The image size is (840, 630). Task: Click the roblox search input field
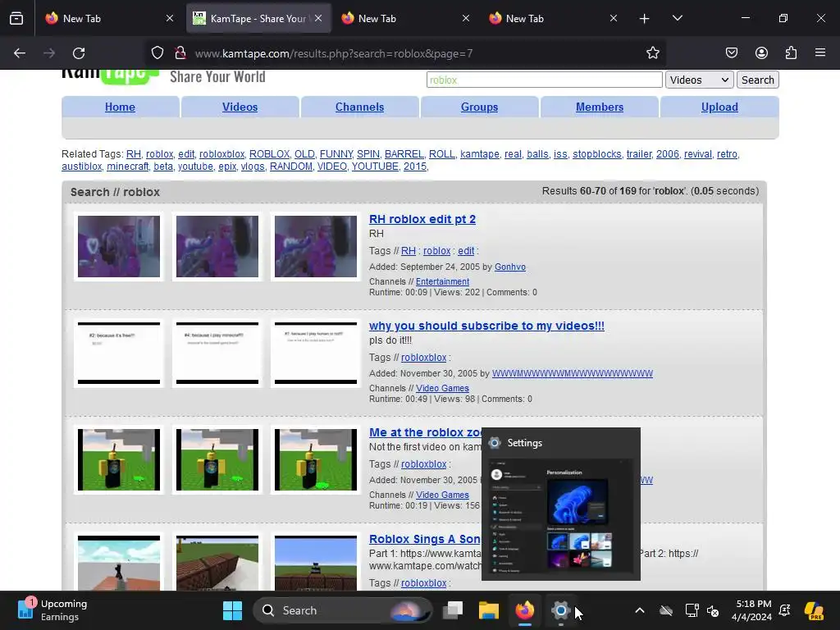(x=545, y=80)
